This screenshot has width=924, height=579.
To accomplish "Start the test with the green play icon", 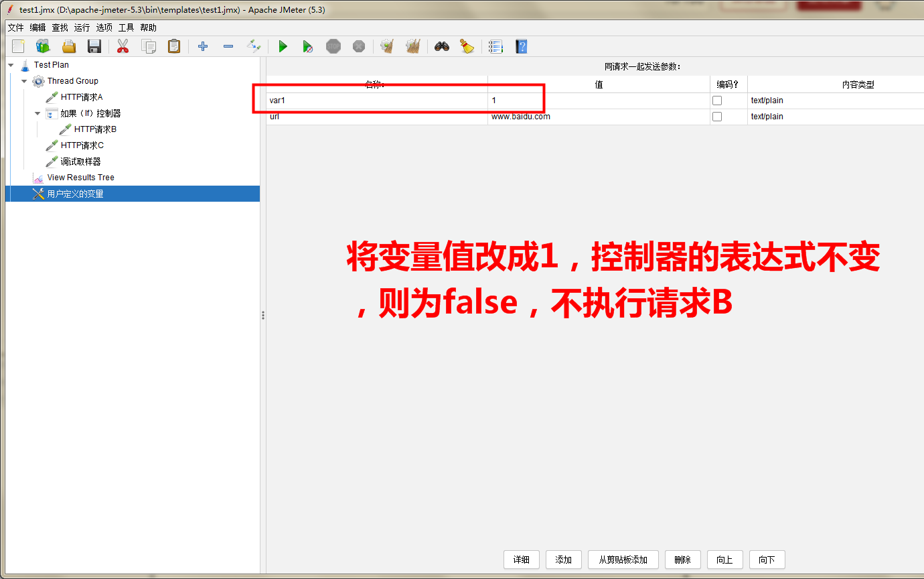I will [x=283, y=46].
